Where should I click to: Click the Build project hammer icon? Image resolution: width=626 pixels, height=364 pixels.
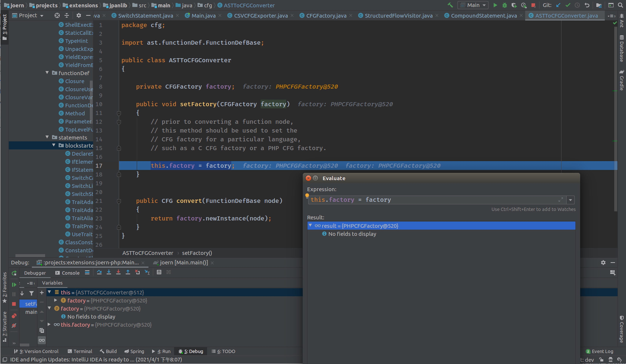(450, 5)
